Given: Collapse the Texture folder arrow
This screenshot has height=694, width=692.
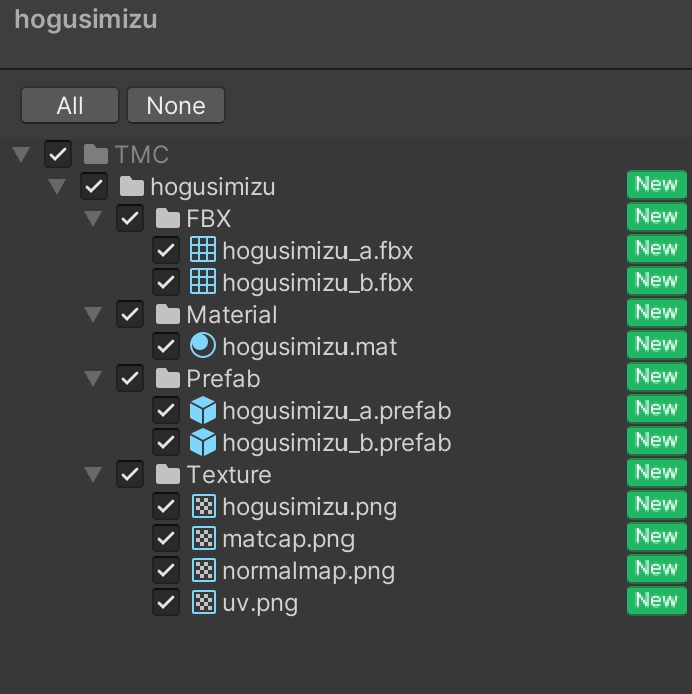Looking at the screenshot, I should [93, 474].
